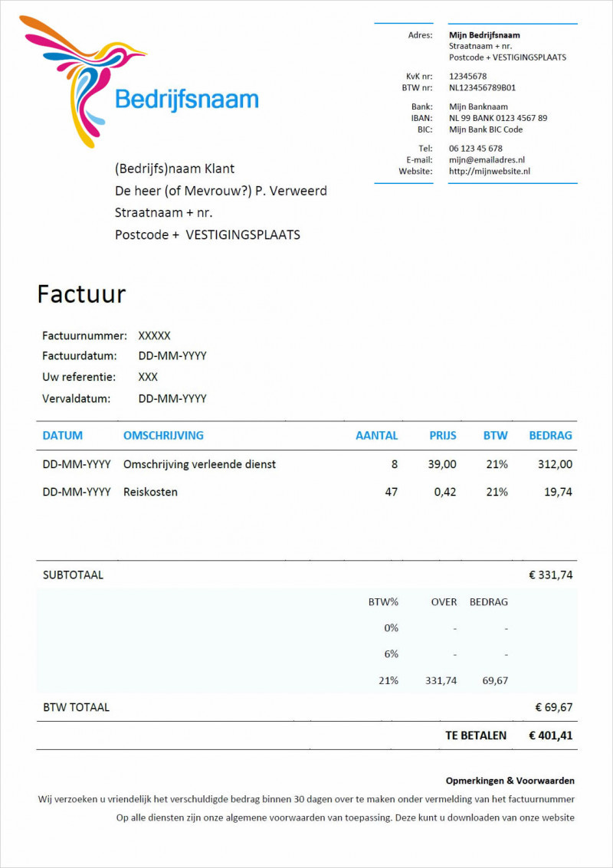Select the Omschrijving verleende dienst row

[200, 464]
